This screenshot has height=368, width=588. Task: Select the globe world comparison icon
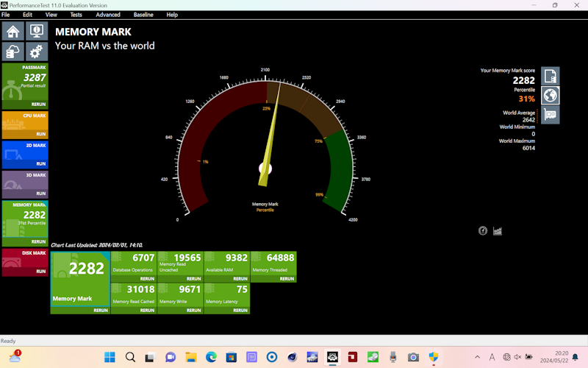(550, 96)
